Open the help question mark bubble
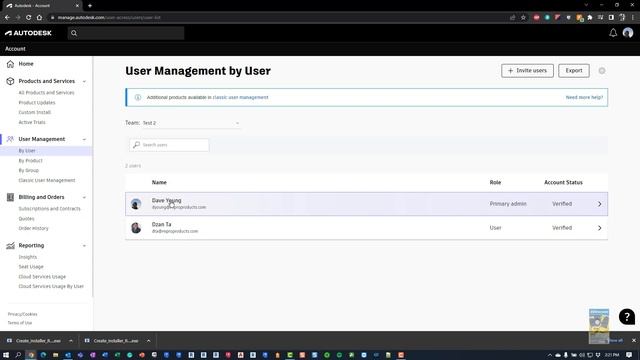The height and width of the screenshot is (360, 640). coord(627,317)
